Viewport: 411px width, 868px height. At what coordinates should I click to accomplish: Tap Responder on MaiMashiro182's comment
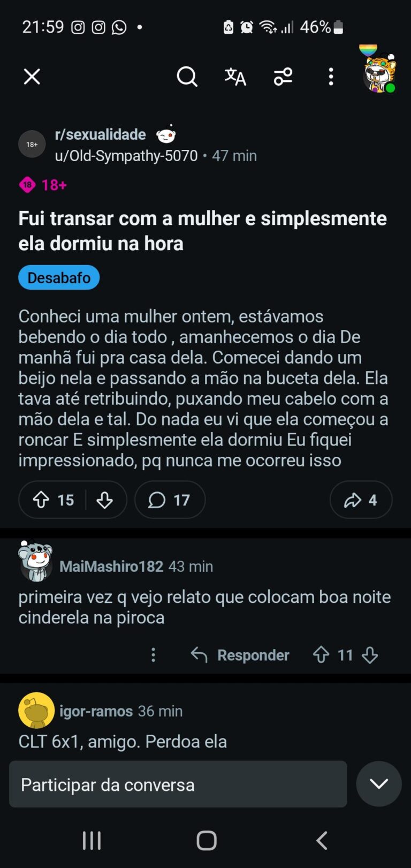(x=240, y=655)
